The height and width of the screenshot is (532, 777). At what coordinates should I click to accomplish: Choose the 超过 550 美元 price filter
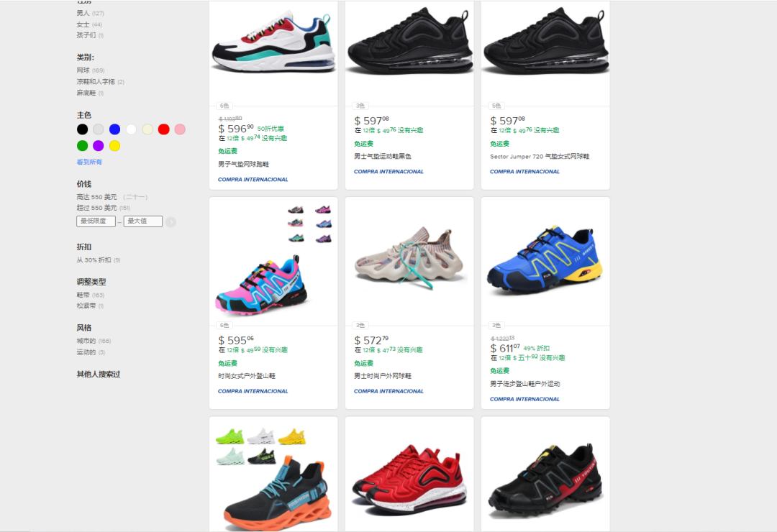click(x=96, y=208)
